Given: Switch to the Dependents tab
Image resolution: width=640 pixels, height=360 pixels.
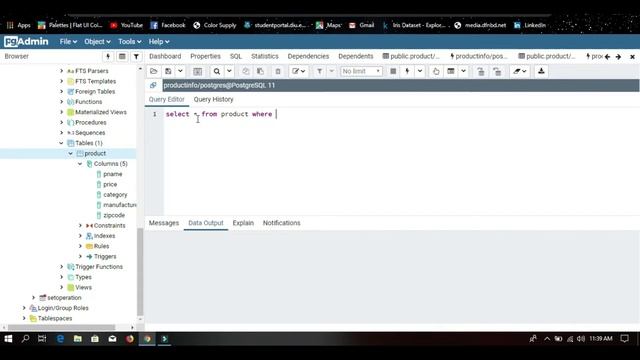Looking at the screenshot, I should click(356, 56).
